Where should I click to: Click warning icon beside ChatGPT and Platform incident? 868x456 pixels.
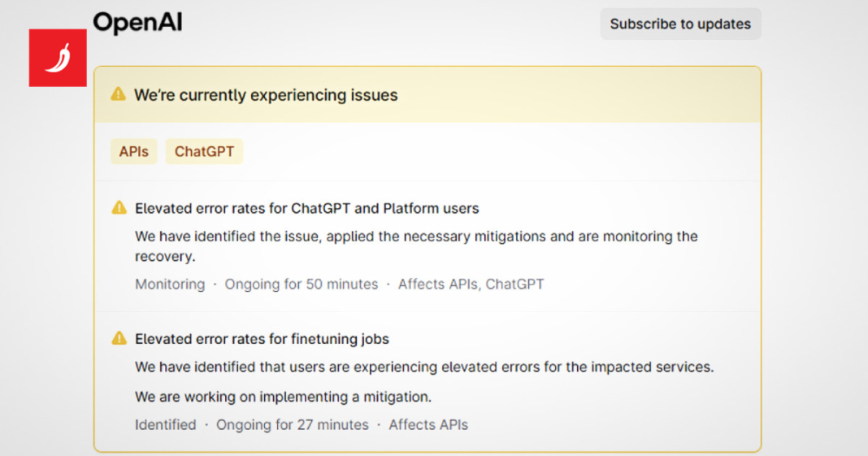(119, 208)
